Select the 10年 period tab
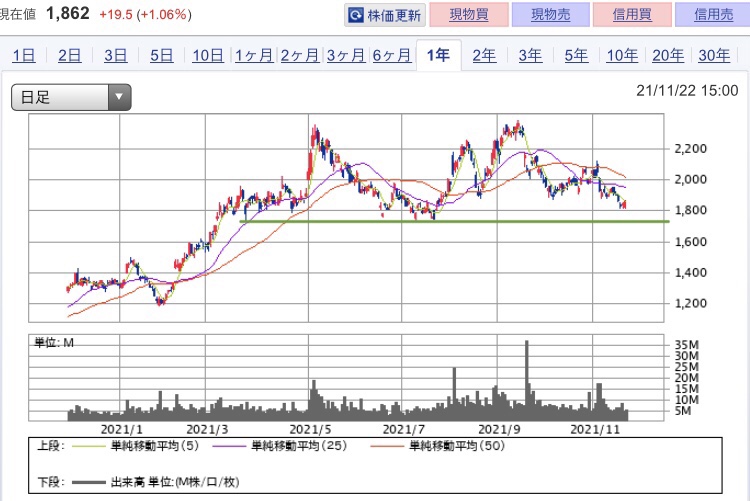Viewport: 750px width, 501px height. (622, 56)
